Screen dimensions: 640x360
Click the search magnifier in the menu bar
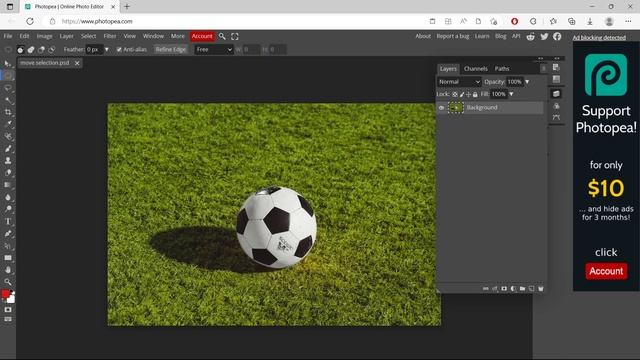click(x=222, y=36)
